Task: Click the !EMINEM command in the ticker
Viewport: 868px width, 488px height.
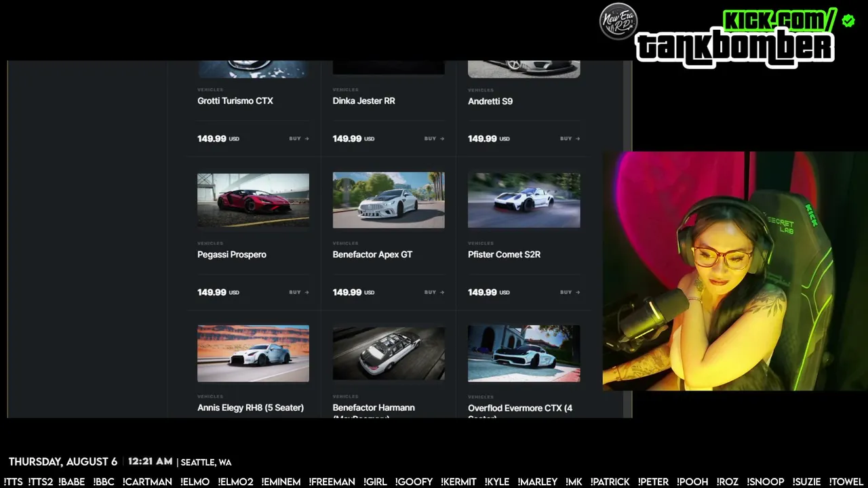Action: click(x=281, y=482)
